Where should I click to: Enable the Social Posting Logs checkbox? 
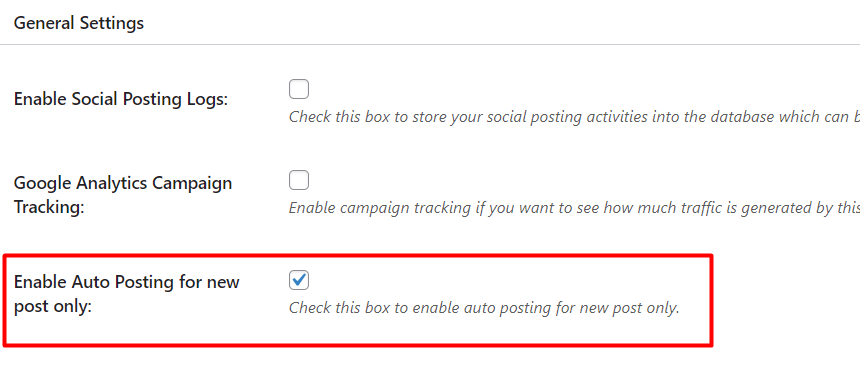pyautogui.click(x=299, y=89)
